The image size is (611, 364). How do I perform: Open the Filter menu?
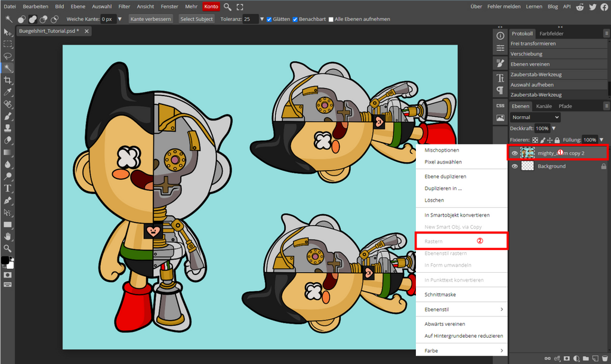pyautogui.click(x=124, y=7)
